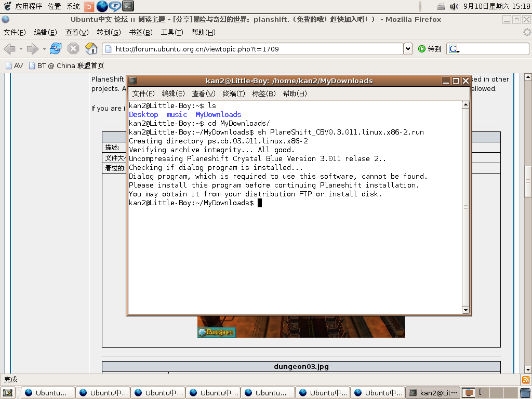Open Firefox 转到(G) menu
The width and height of the screenshot is (532, 399).
[x=109, y=32]
